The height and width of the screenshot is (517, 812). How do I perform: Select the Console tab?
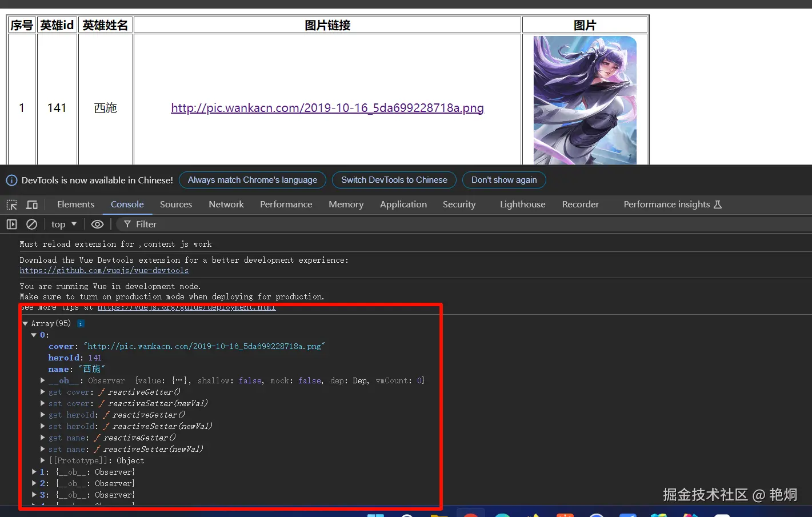(127, 205)
